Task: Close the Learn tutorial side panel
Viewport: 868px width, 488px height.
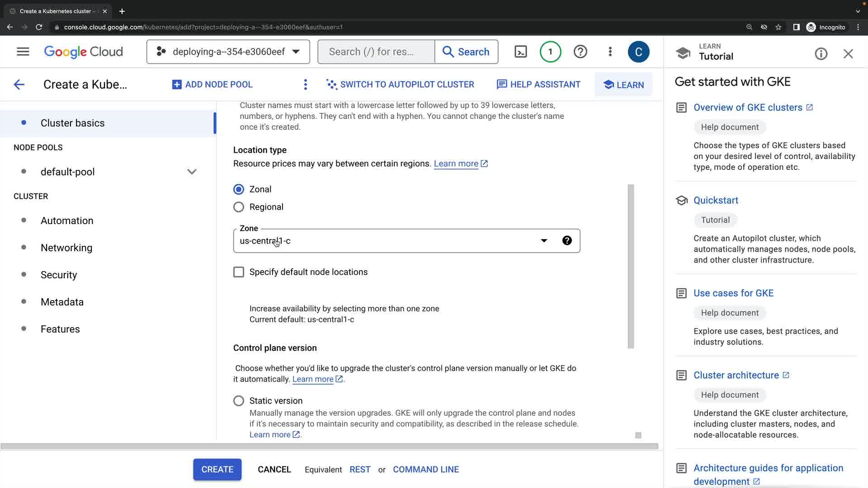Action: click(848, 54)
